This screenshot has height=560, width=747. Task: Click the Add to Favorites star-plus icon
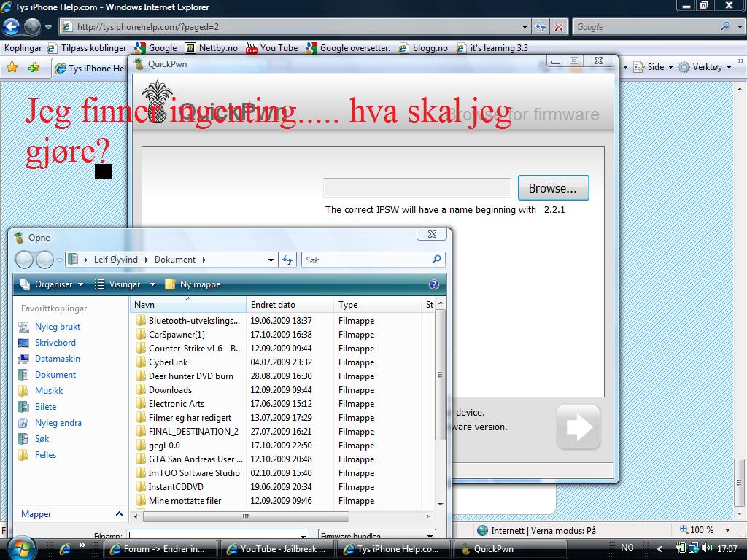[34, 68]
